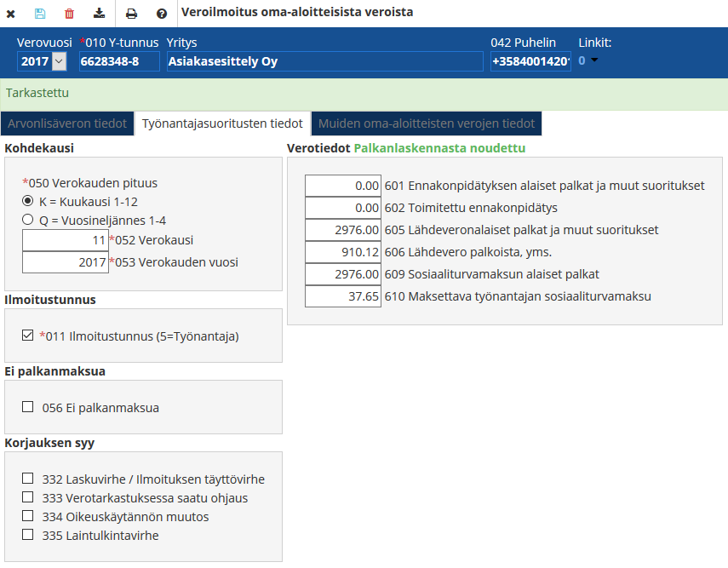
Task: Open Muiden oma-aloitteisten verojen tiedot tab
Action: (x=426, y=123)
